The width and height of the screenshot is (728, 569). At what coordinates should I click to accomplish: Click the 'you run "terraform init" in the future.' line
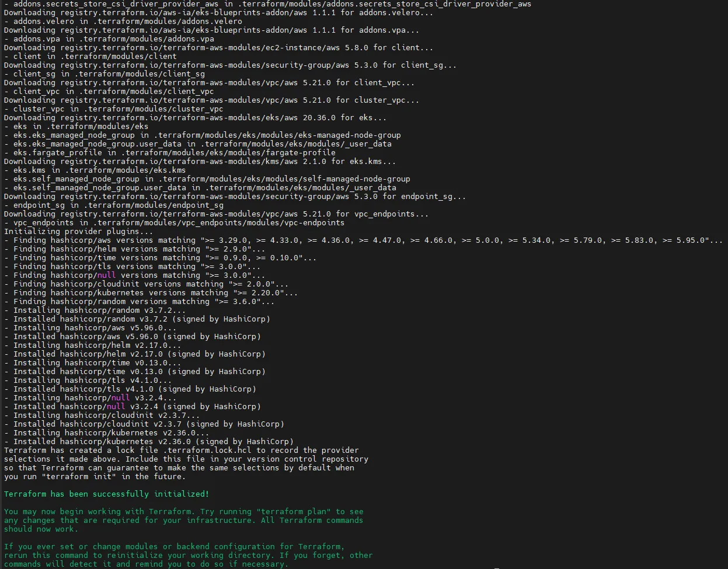(x=95, y=477)
